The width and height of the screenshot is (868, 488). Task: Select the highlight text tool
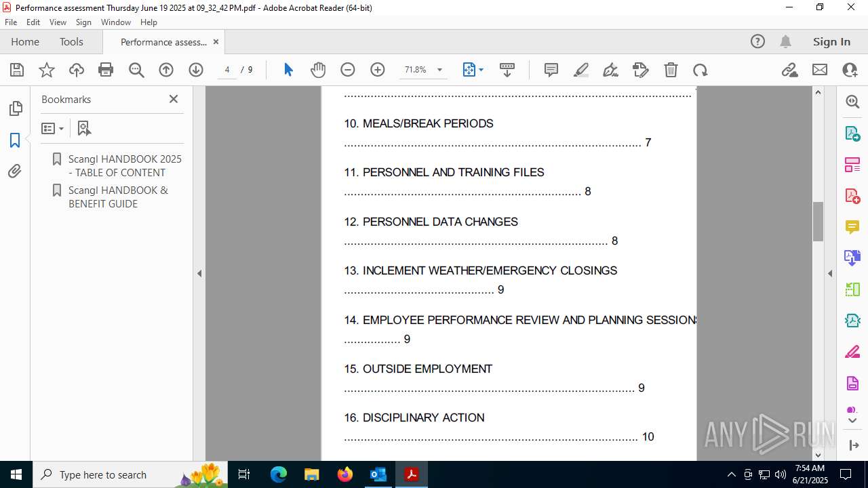click(581, 70)
